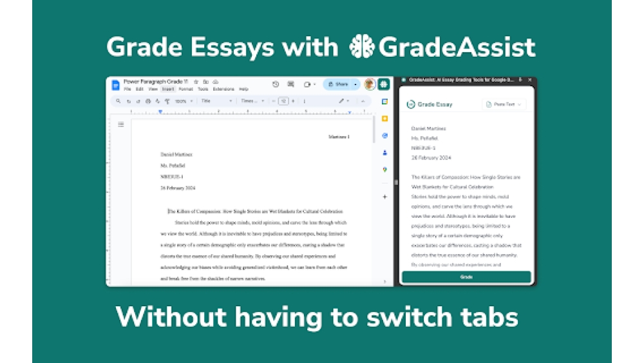The width and height of the screenshot is (644, 363).
Task: Run spelling and grammar check
Action: tap(158, 101)
